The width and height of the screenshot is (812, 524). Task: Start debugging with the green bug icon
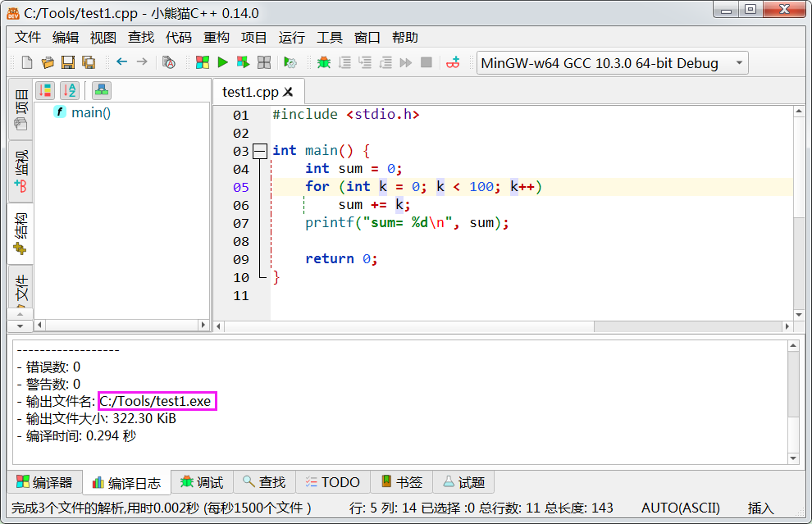pos(324,62)
